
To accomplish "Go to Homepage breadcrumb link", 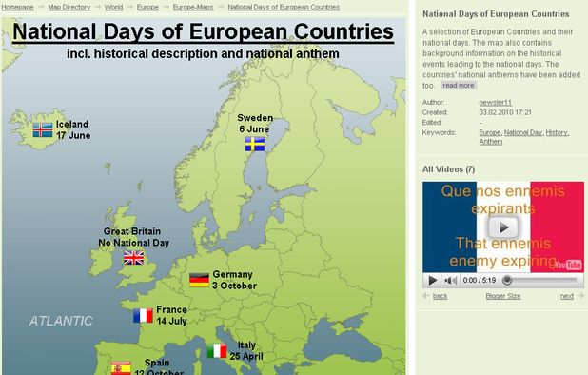I will [x=18, y=7].
